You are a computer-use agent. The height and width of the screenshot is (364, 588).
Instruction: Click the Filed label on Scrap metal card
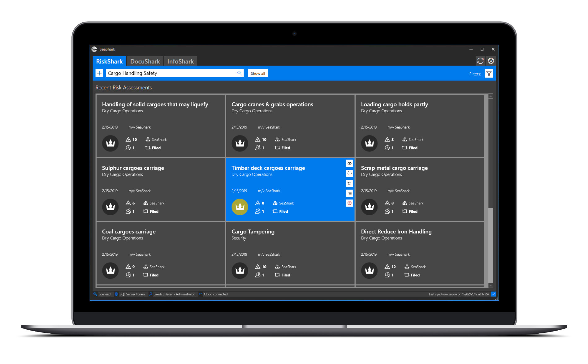(x=413, y=212)
